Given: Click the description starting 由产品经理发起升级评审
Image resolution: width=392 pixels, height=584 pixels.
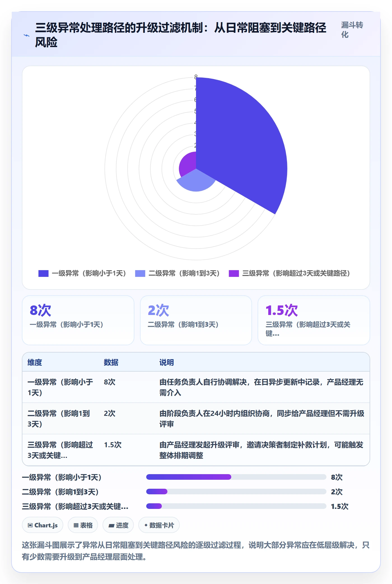Looking at the screenshot, I should click(x=262, y=450).
